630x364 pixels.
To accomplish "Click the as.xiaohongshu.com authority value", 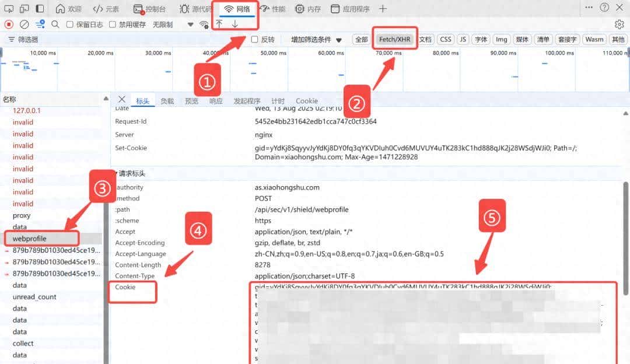I will (x=287, y=187).
